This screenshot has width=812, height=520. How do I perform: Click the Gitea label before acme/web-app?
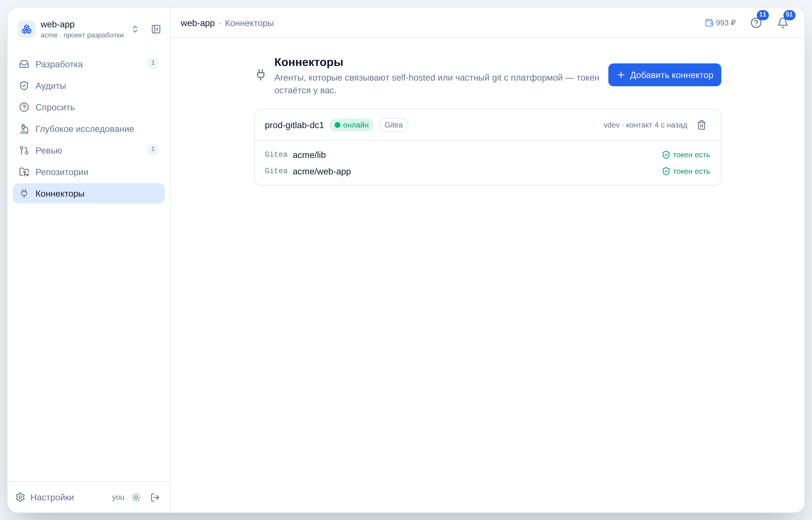pos(276,171)
